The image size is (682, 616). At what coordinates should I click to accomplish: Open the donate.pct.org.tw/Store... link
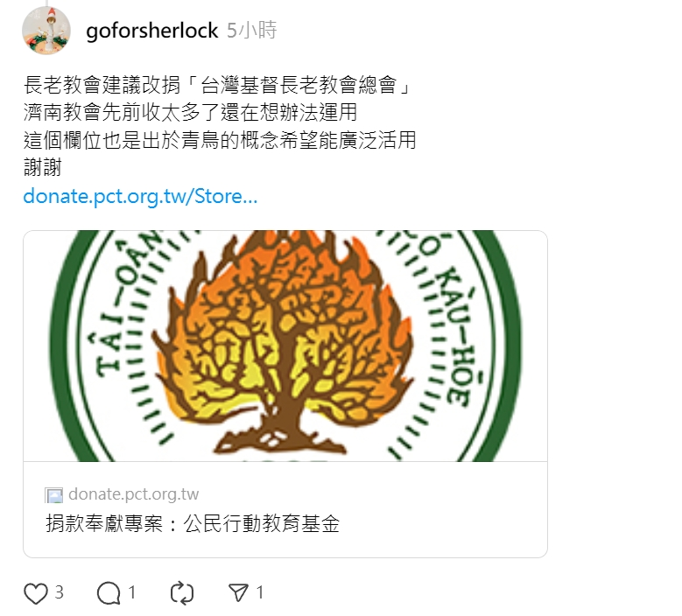140,197
